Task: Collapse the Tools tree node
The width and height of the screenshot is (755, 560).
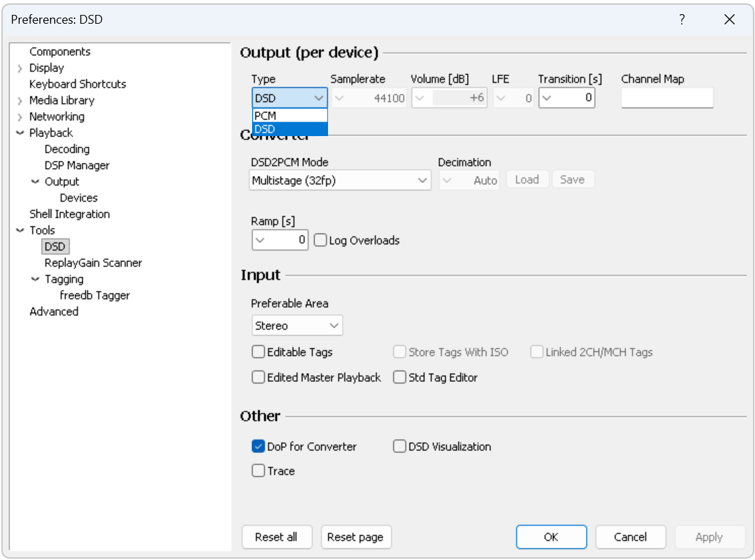Action: tap(20, 231)
